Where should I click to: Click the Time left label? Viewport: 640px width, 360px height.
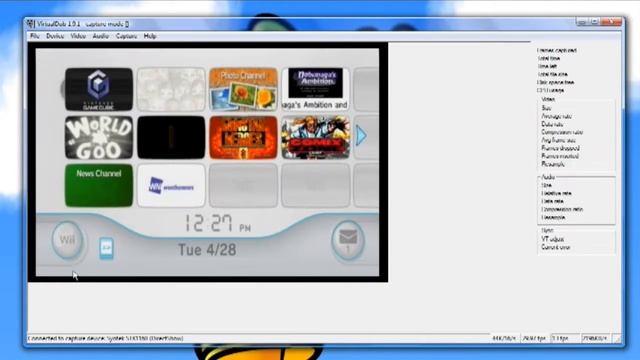tap(547, 66)
